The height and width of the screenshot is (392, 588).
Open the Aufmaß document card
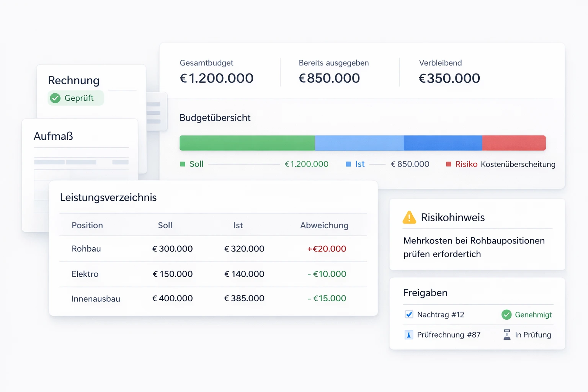point(53,136)
